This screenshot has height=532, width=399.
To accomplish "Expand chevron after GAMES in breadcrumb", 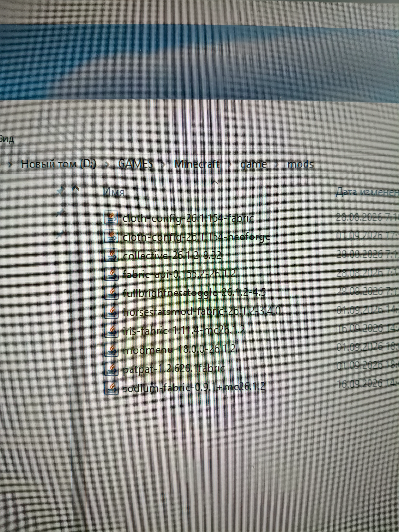I will point(164,165).
